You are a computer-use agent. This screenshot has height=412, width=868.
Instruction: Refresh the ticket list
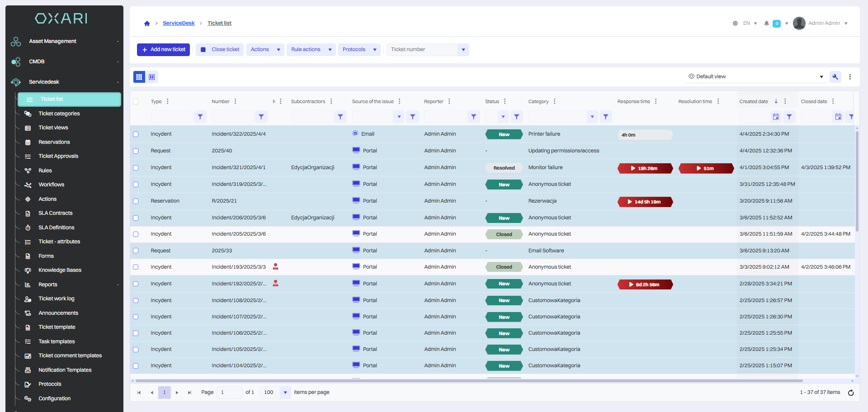coord(850,393)
